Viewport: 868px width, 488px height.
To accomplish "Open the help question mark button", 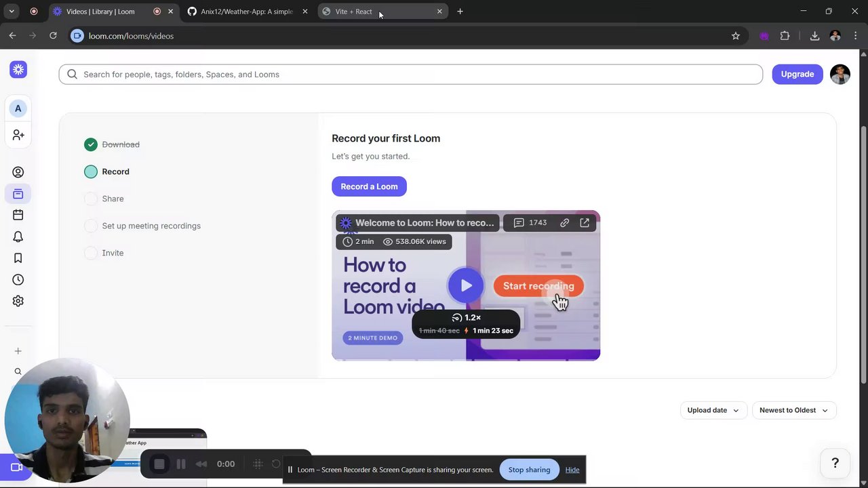I will [835, 463].
